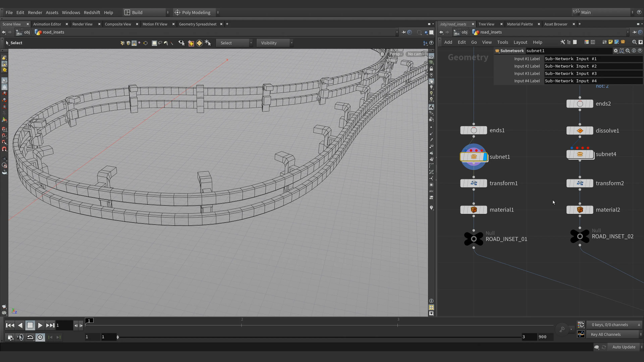Toggle primitive selection mode icon
The image size is (644, 362).
click(x=134, y=43)
